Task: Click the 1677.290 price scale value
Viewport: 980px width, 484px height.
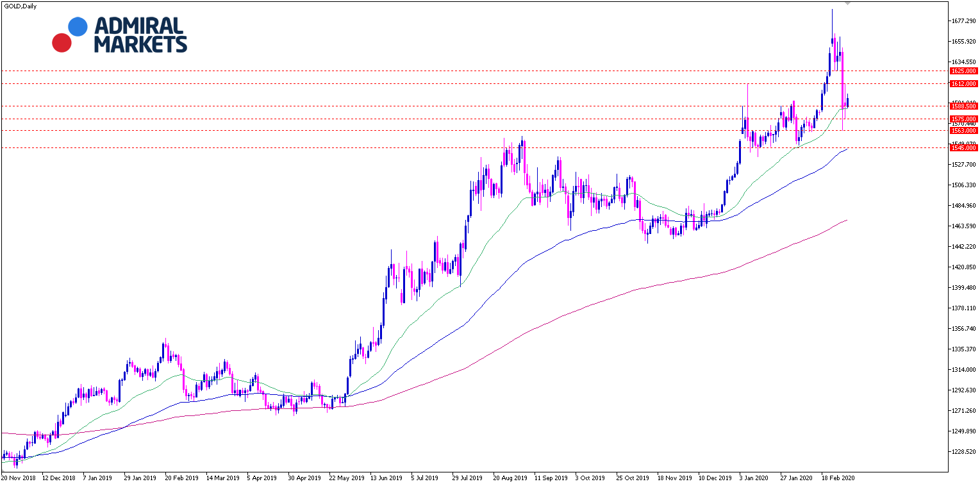Action: pos(964,21)
